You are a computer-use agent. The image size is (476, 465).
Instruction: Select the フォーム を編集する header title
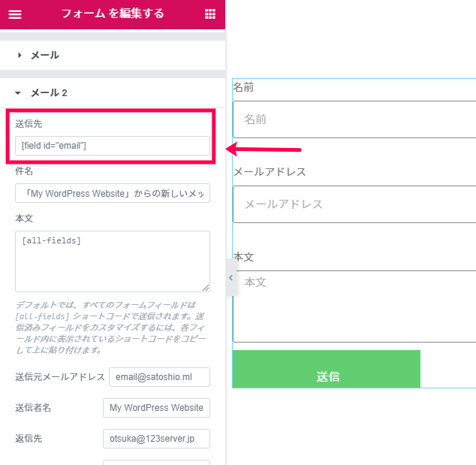pyautogui.click(x=113, y=14)
